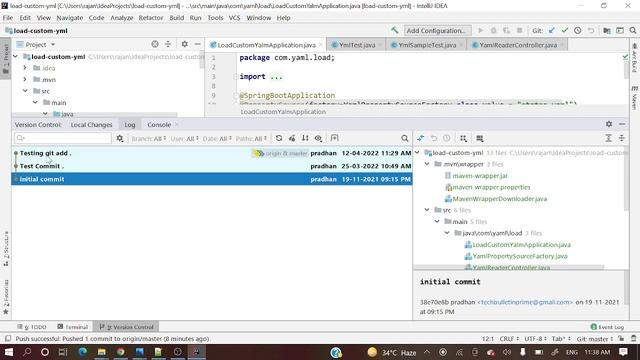Click the log search text field
This screenshot has height=360, width=640.
coord(63,138)
